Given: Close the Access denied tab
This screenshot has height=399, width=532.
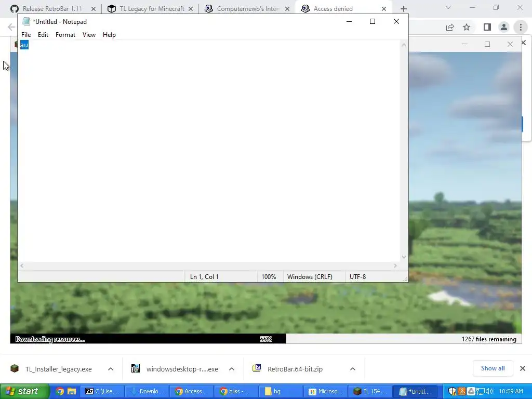Looking at the screenshot, I should coord(384,9).
